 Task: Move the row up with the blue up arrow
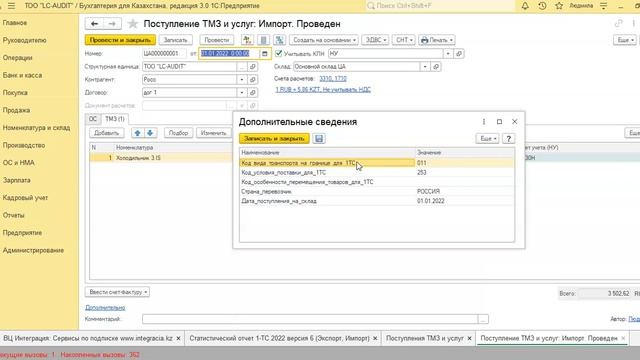tap(138, 133)
